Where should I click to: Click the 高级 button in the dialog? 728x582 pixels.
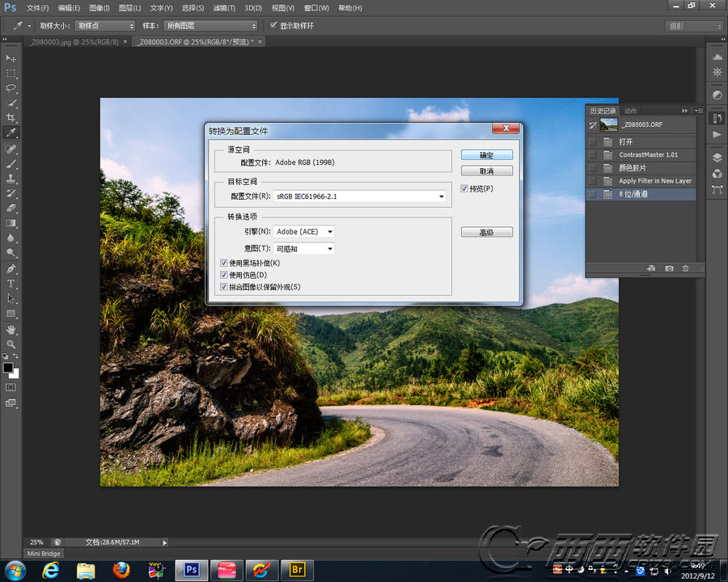486,232
